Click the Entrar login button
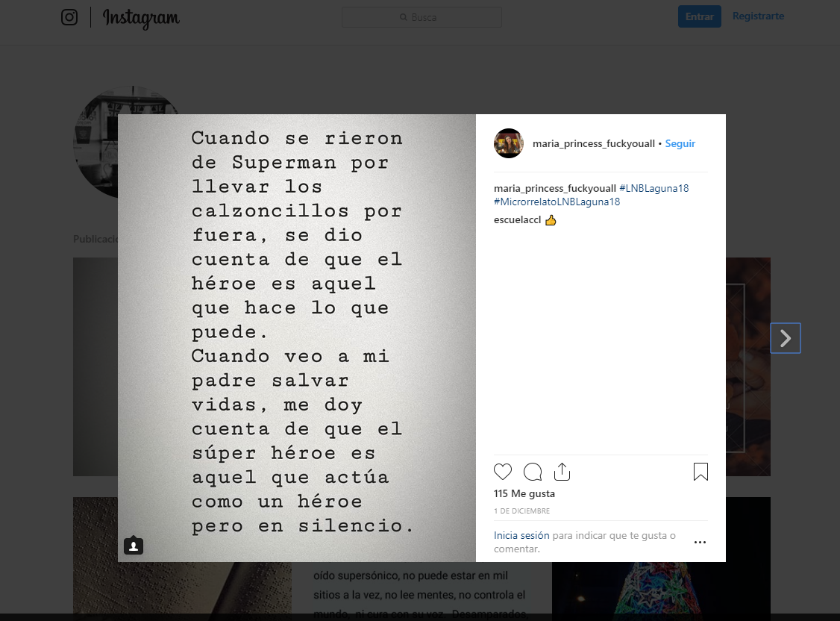Screen dimensions: 840x621 click(699, 16)
